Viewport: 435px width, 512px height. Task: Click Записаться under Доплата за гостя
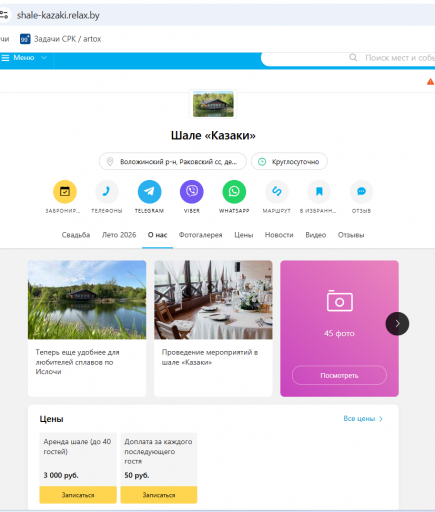pos(159,495)
